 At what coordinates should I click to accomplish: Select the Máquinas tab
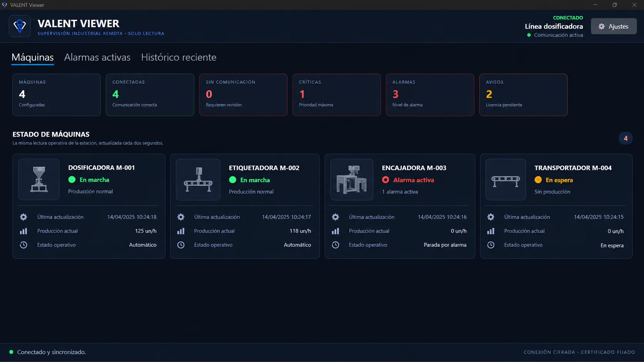[x=33, y=57]
